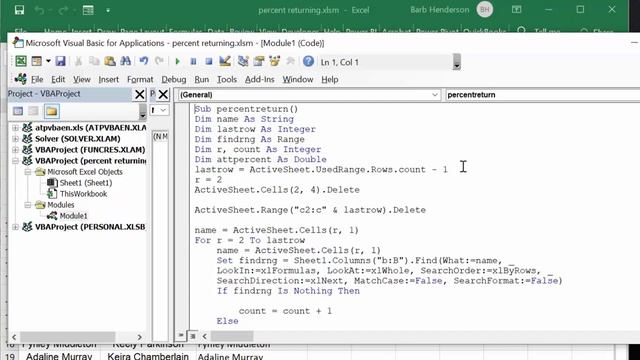The width and height of the screenshot is (640, 360).
Task: Open VBA Help with the question mark icon
Action: pos(309,61)
